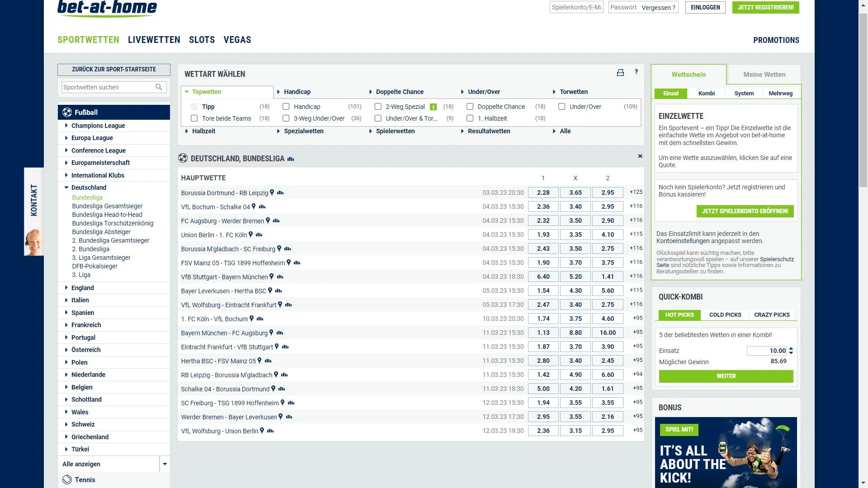This screenshot has width=868, height=488.
Task: Click the EINLOGGEN button
Action: (x=705, y=8)
